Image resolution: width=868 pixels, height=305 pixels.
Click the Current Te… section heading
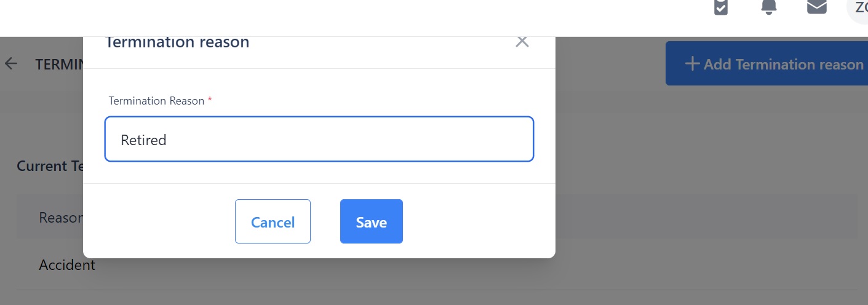coord(50,166)
